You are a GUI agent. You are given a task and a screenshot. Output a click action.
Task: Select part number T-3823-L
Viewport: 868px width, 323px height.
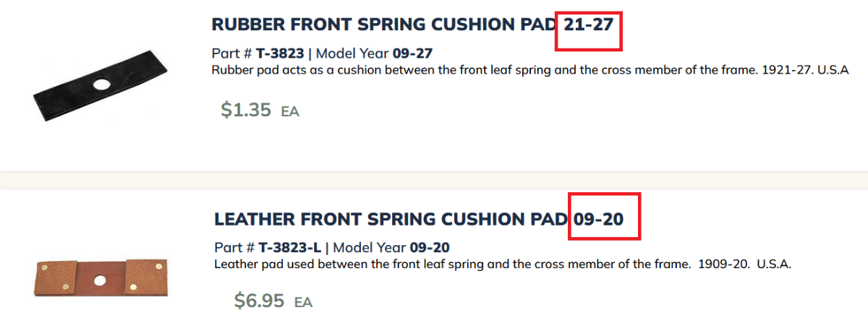[289, 248]
